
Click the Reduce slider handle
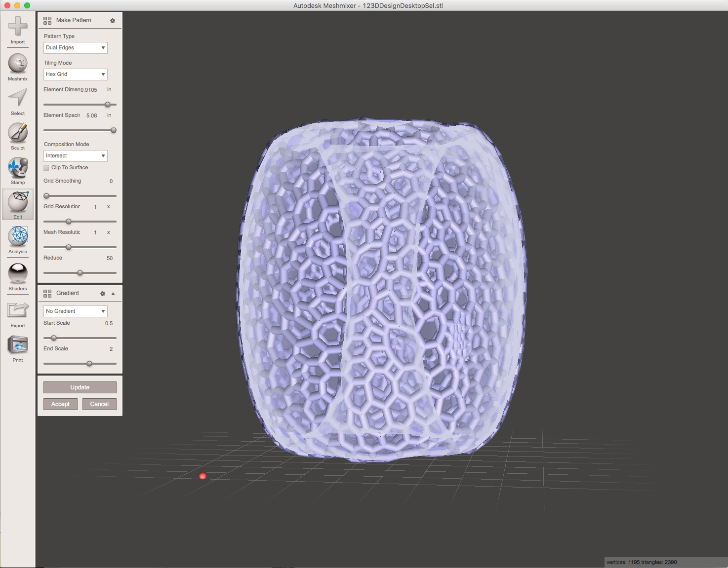(x=80, y=273)
